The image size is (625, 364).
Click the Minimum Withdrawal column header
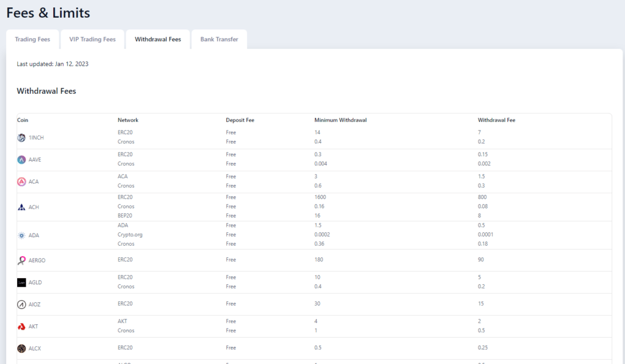(341, 120)
